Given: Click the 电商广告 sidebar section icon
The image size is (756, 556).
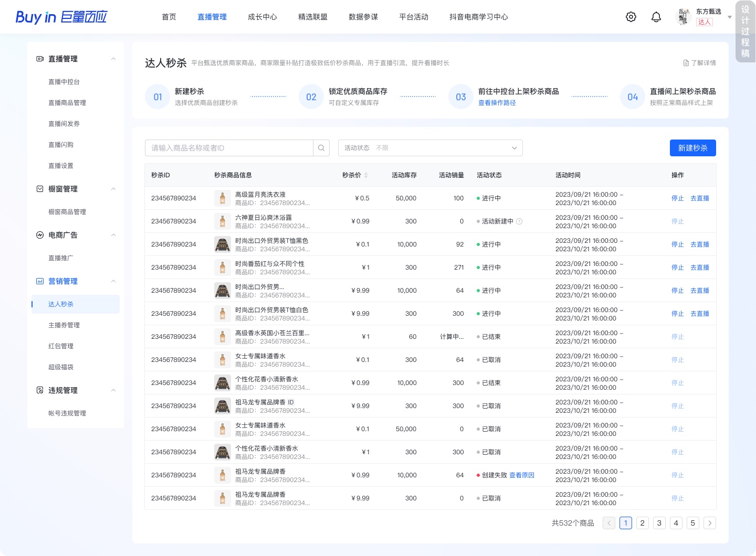Looking at the screenshot, I should click(40, 235).
